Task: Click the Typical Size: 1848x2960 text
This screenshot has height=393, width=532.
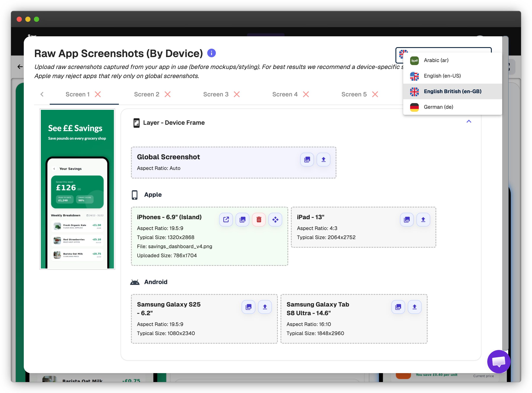Action: coord(315,333)
